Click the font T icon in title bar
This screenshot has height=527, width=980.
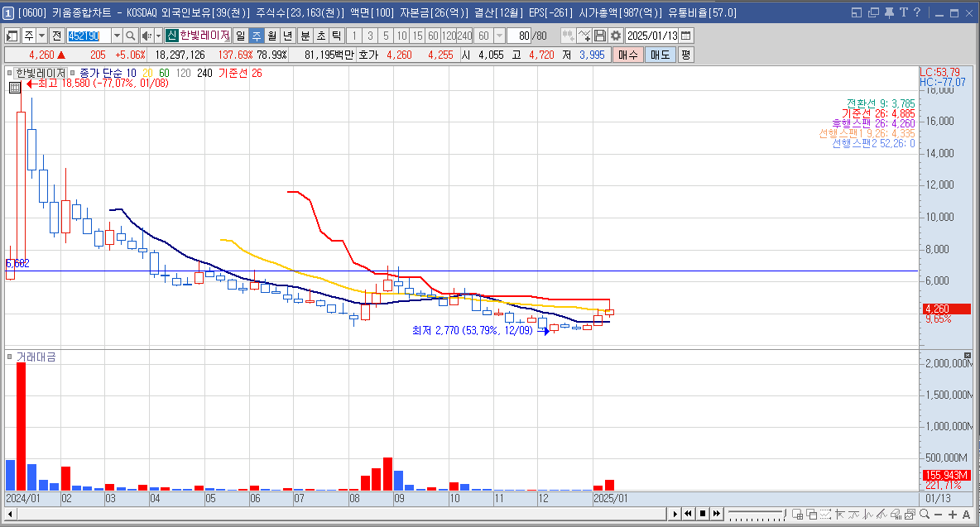pyautogui.click(x=903, y=12)
